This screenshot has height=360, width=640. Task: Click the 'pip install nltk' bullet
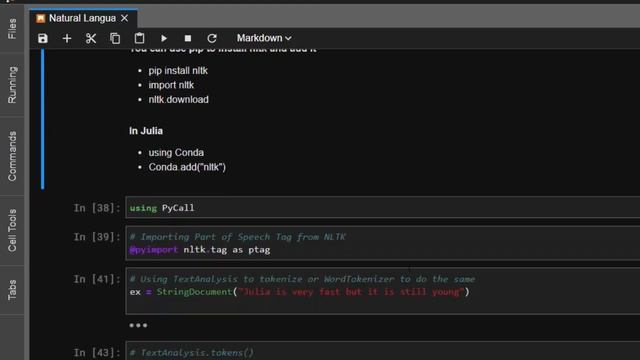coord(178,71)
